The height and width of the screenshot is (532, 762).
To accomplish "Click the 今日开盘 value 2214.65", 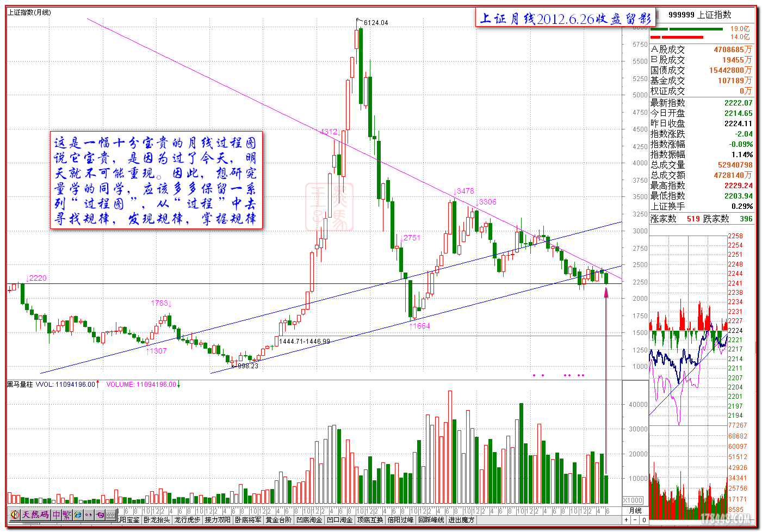I will pyautogui.click(x=738, y=113).
